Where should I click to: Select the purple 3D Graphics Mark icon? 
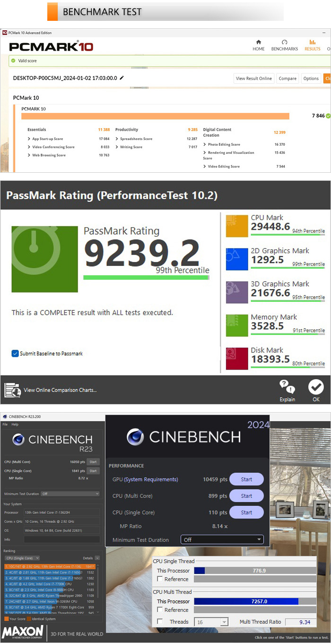click(237, 292)
